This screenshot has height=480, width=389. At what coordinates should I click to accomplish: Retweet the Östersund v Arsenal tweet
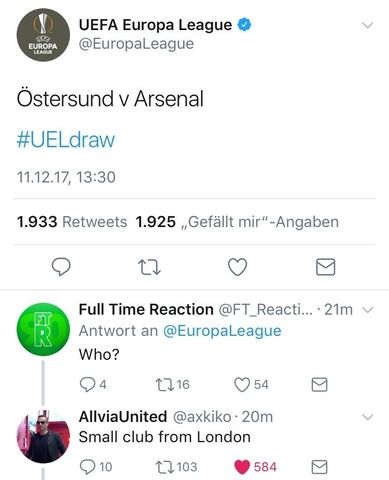tap(149, 267)
